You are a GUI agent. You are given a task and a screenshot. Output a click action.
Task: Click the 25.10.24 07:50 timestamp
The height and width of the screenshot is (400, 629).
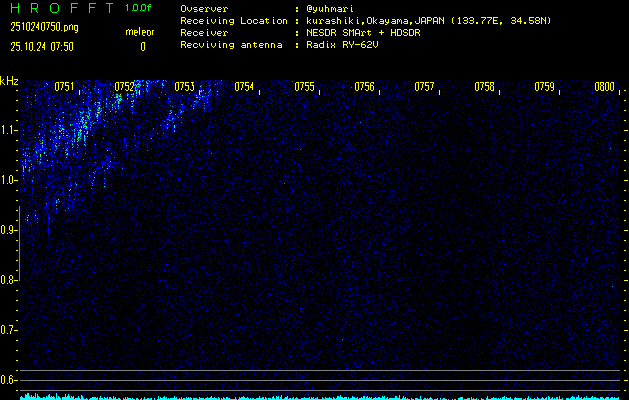41,46
